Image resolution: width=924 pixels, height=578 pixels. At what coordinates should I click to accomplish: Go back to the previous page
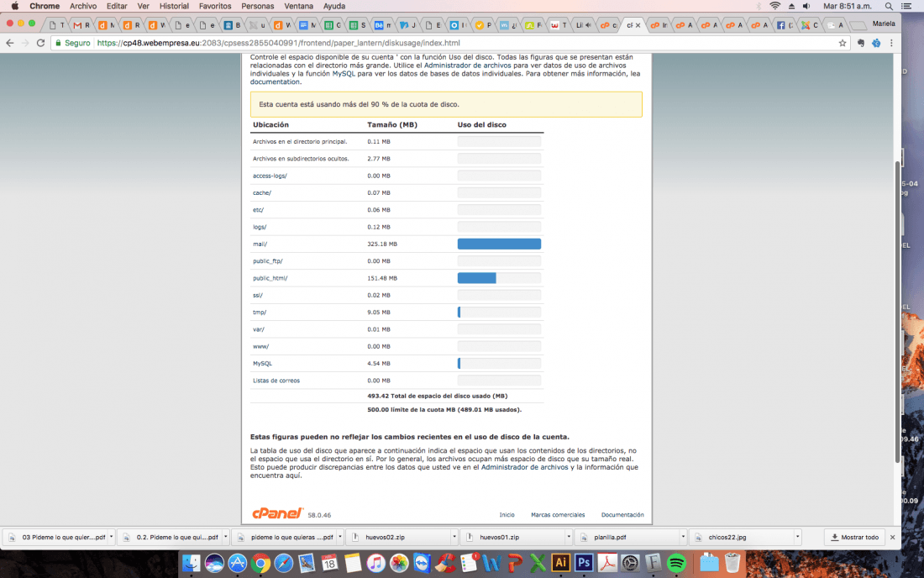tap(10, 43)
